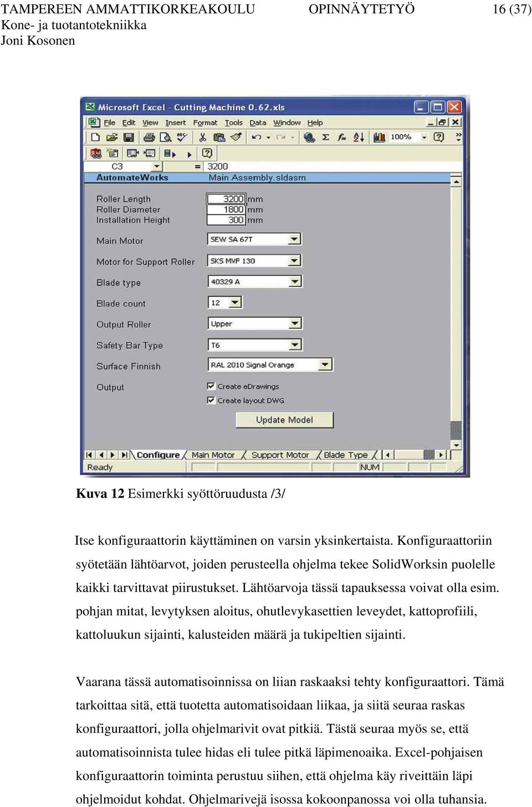The width and height of the screenshot is (532, 807).
Task: Click the Paste clipboard icon
Action: [x=219, y=137]
